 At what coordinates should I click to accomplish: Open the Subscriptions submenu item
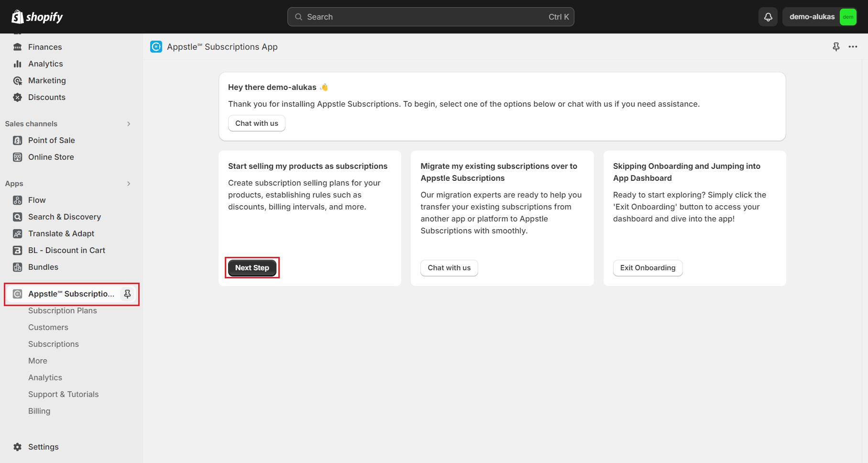point(54,344)
